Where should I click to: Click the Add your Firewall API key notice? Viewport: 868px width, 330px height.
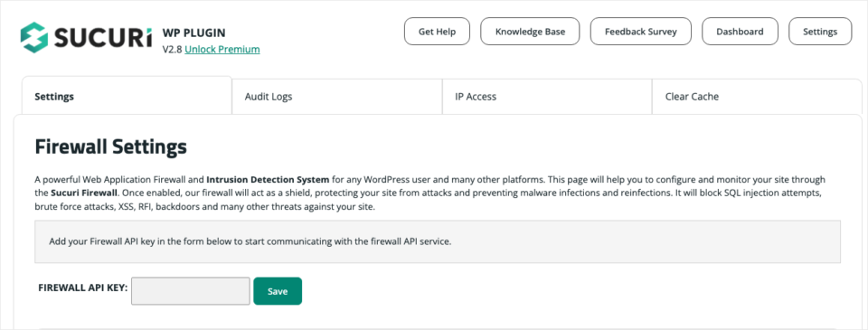(x=438, y=242)
